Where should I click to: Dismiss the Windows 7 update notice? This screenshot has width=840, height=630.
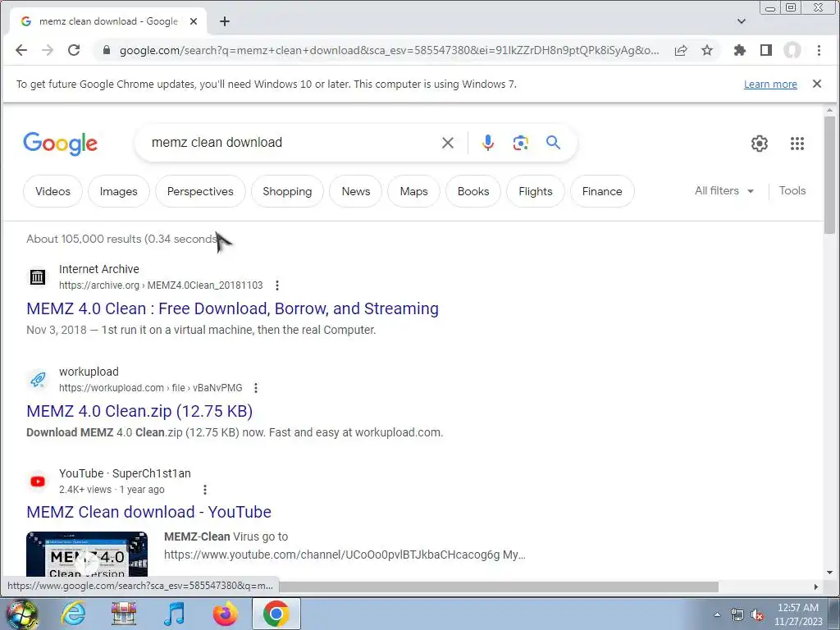(x=817, y=84)
